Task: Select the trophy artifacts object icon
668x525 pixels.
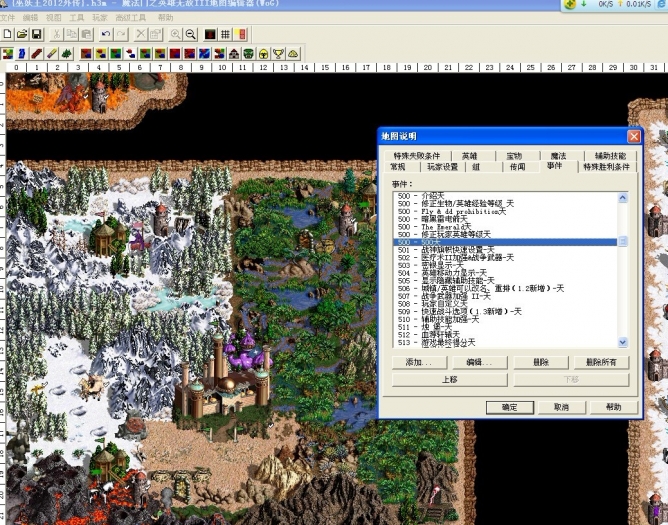Action: tap(278, 54)
